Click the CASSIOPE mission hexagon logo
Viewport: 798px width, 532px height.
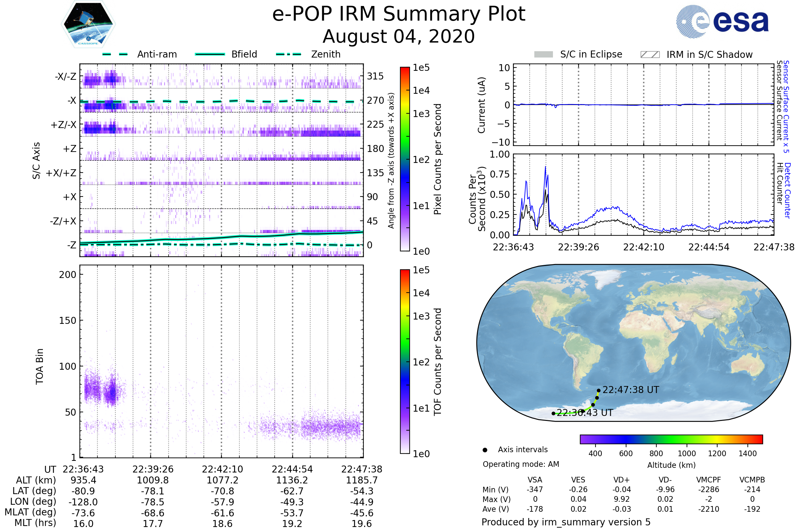click(x=88, y=24)
